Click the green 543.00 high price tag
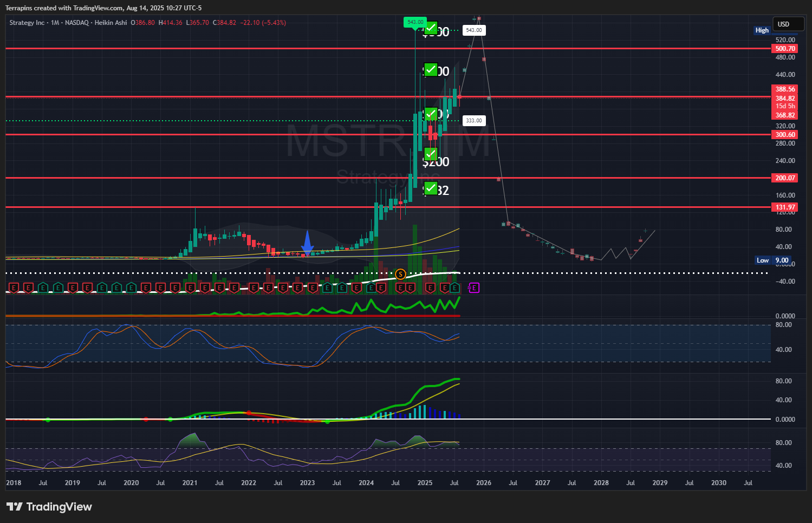This screenshot has width=812, height=523. [415, 22]
